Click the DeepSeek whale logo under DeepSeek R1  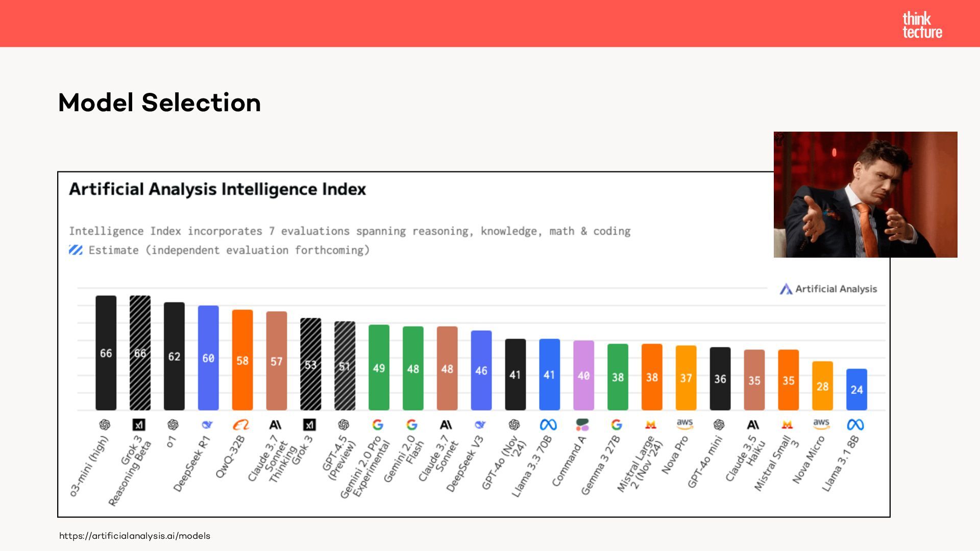coord(207,424)
